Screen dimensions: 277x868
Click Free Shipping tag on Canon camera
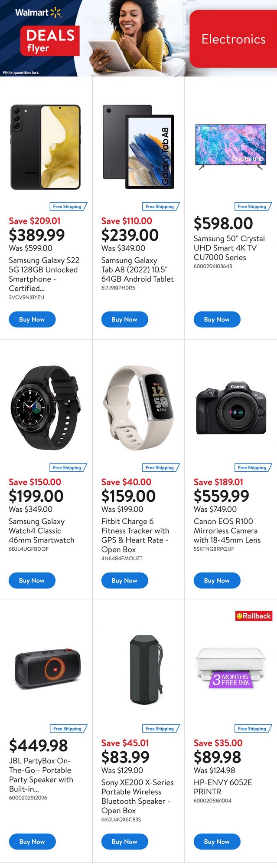pos(252,467)
